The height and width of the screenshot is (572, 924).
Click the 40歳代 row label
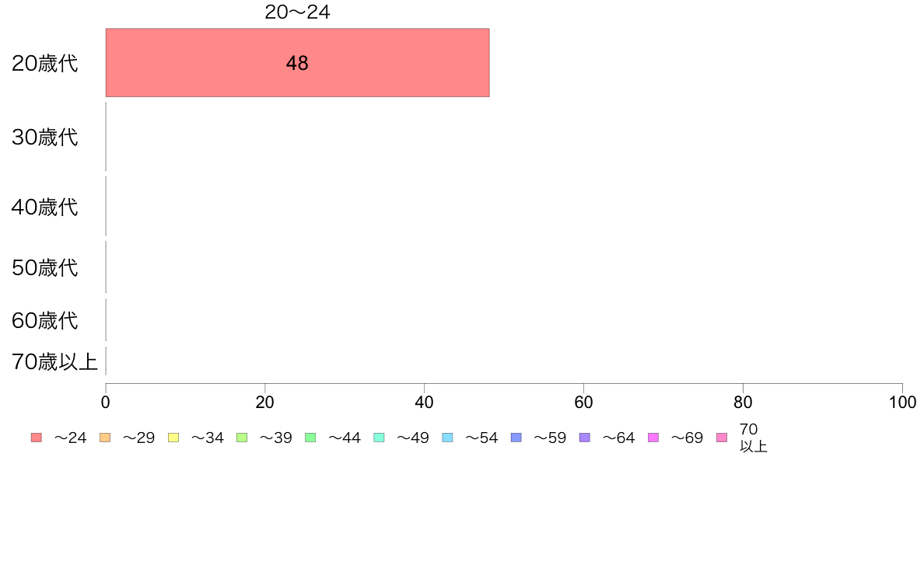(45, 208)
